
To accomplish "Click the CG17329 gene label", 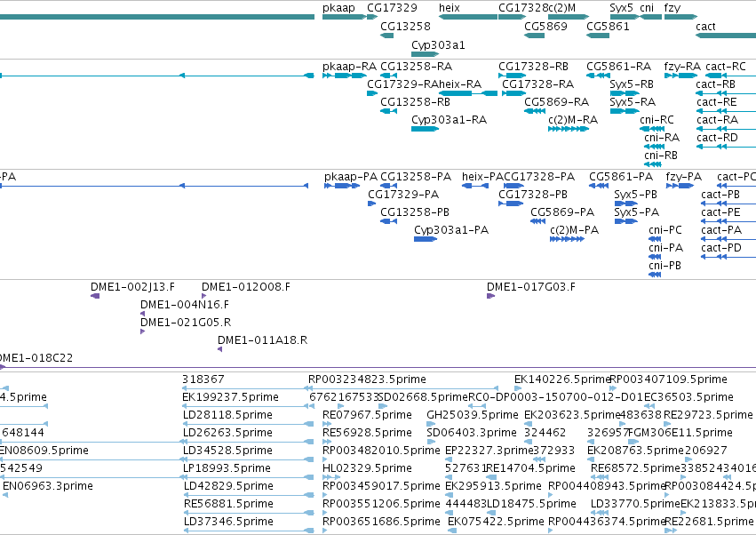I will click(x=392, y=8).
